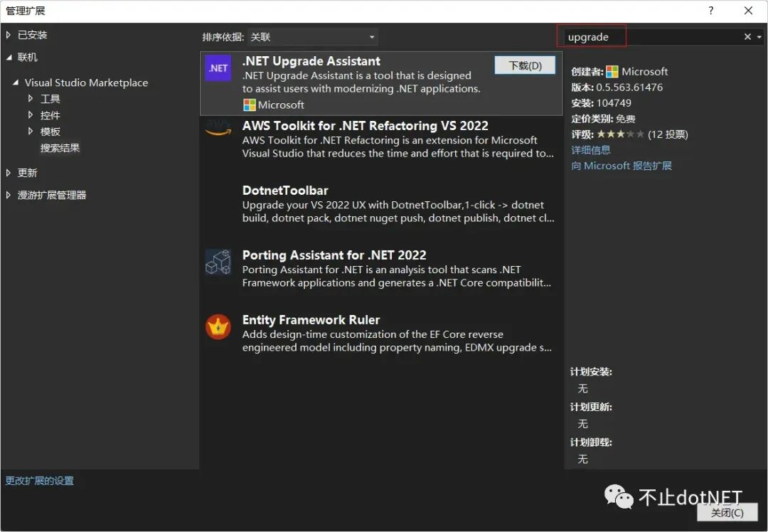Screen dimensions: 768x532
Task: Click the 计划卸载 label
Action: (x=591, y=442)
